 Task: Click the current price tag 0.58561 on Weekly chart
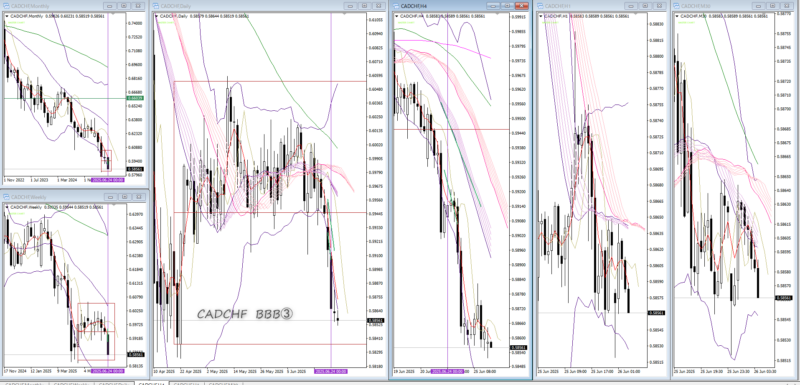click(x=136, y=354)
